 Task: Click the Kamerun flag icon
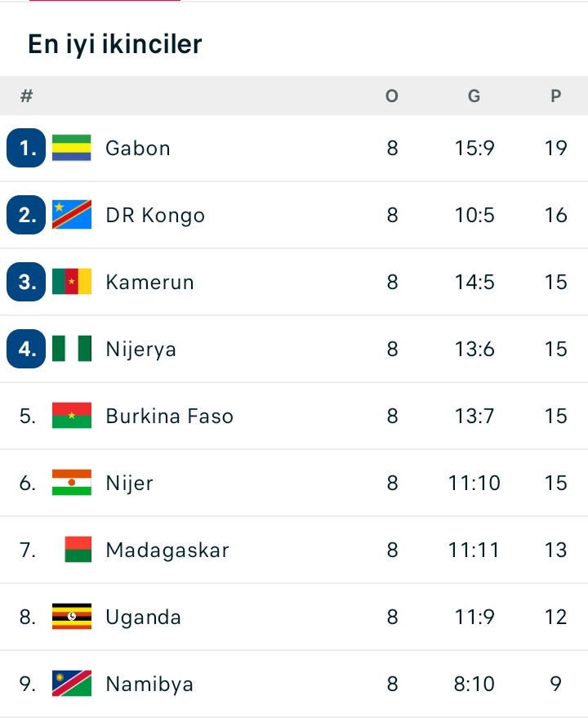coord(72,282)
